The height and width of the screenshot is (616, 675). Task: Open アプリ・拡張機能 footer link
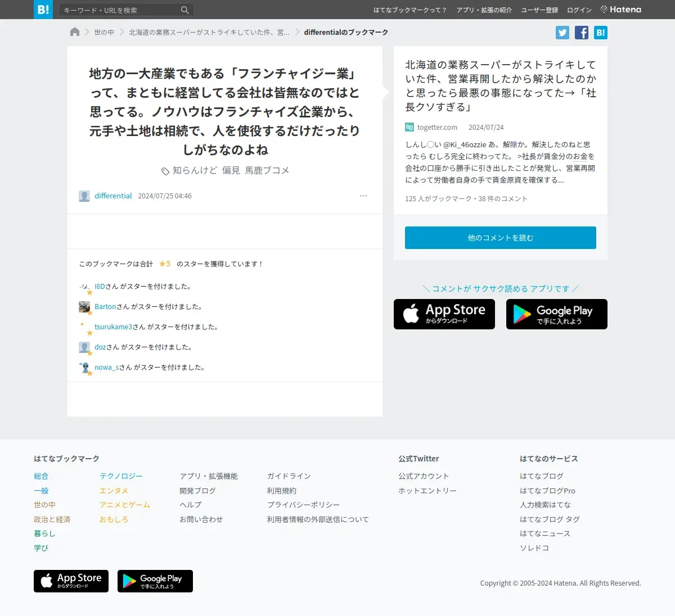click(209, 476)
